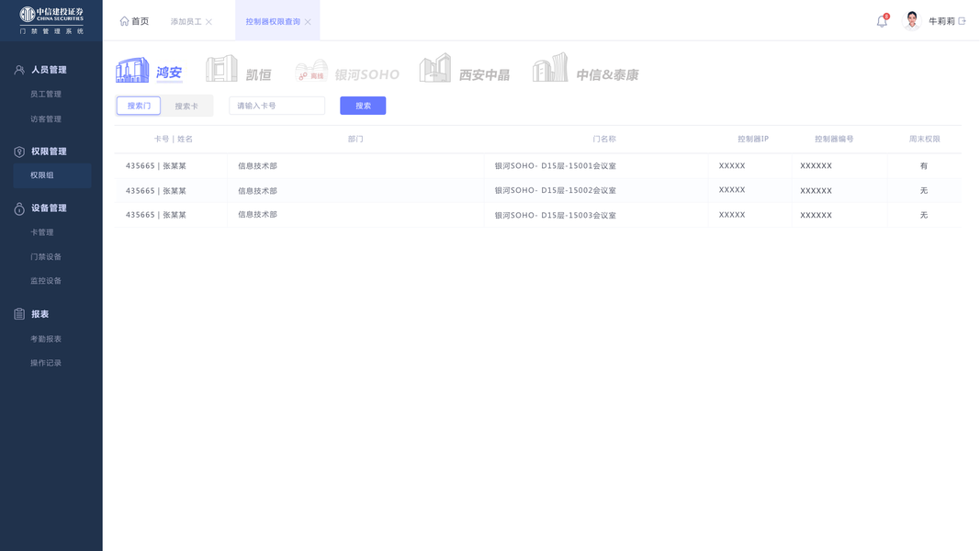Open 门禁设备 in sidebar
This screenshot has width=980, height=551.
[46, 257]
